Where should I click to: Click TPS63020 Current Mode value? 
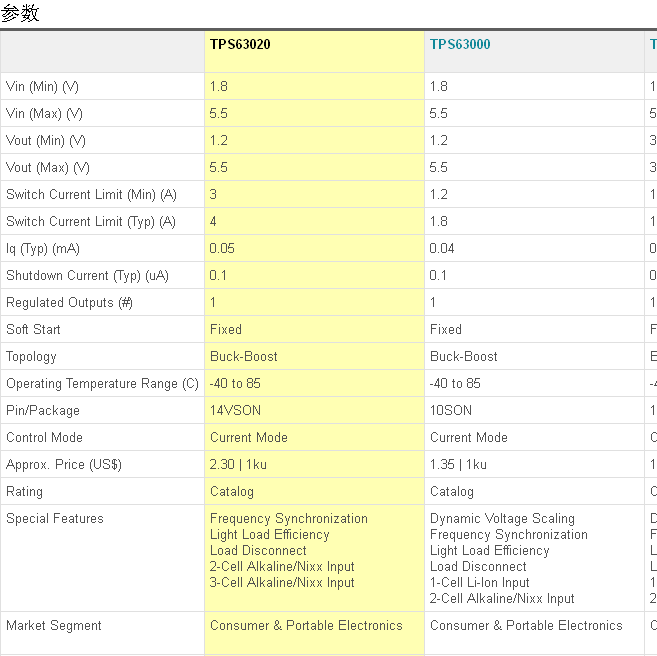pyautogui.click(x=249, y=437)
